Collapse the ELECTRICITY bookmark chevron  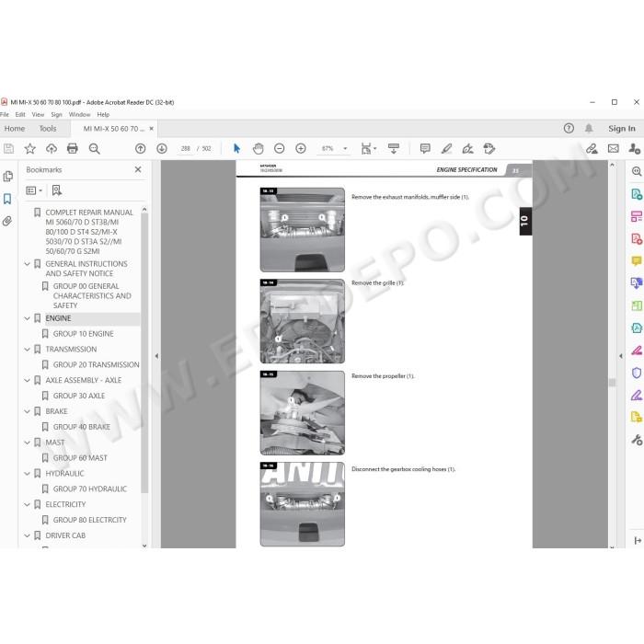coord(27,505)
